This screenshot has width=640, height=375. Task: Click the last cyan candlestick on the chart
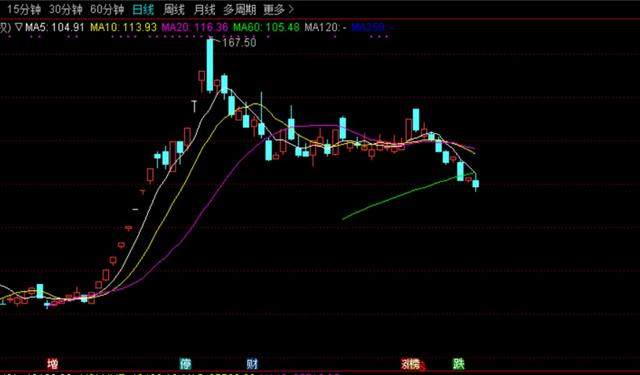click(476, 184)
